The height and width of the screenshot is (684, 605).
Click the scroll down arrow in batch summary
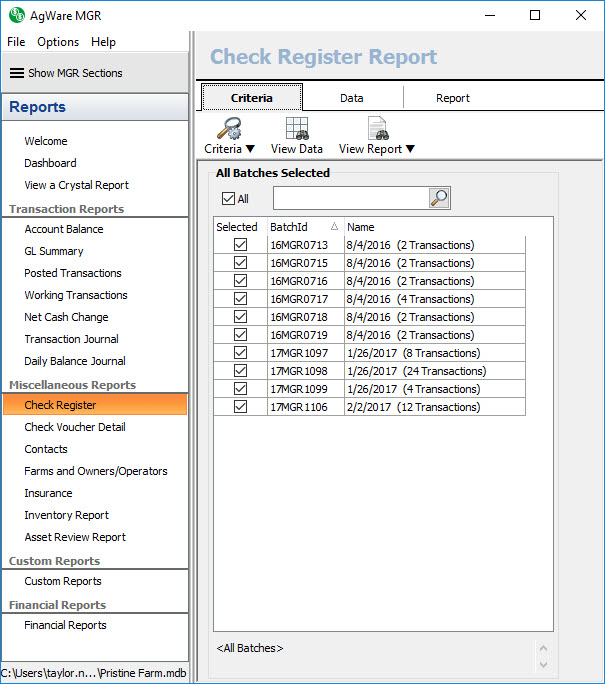(544, 665)
